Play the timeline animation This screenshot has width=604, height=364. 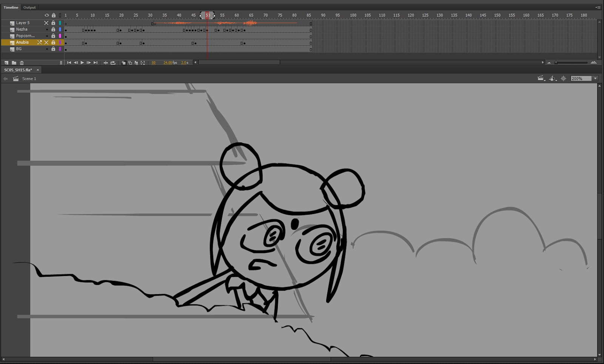pyautogui.click(x=82, y=63)
